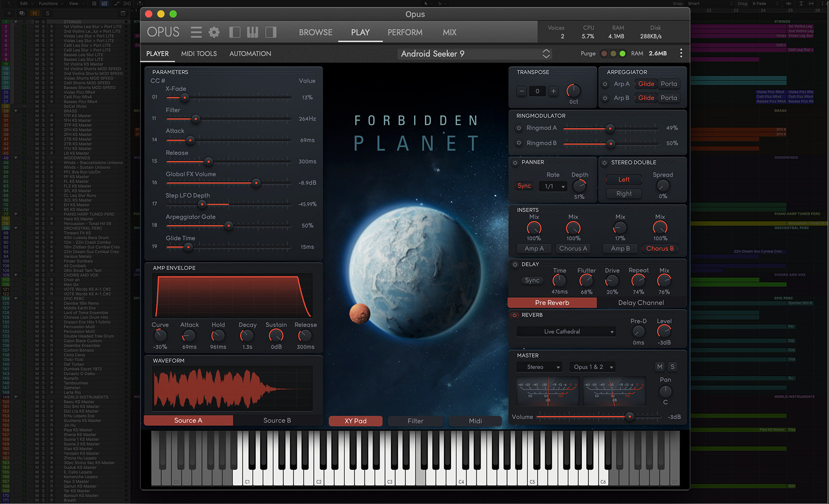Adjust the Amp Envelope Curve knob

point(160,336)
